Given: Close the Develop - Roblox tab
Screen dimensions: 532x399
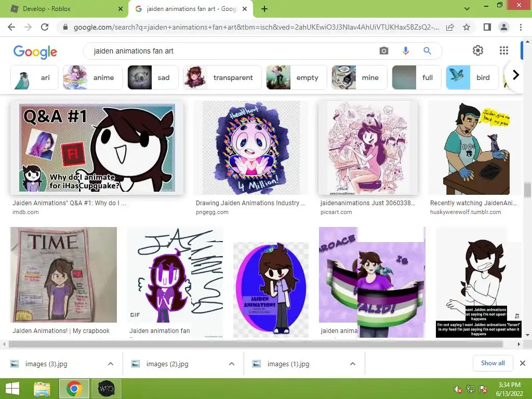Looking at the screenshot, I should 121,9.
